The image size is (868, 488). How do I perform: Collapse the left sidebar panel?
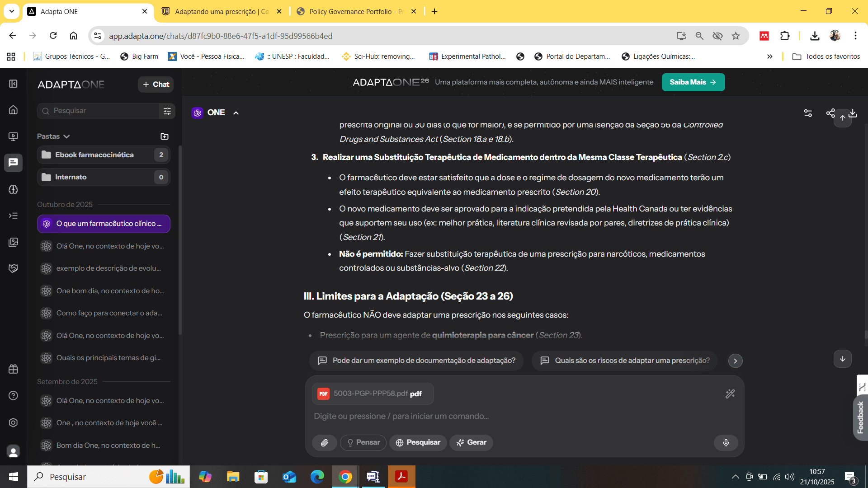[14, 84]
